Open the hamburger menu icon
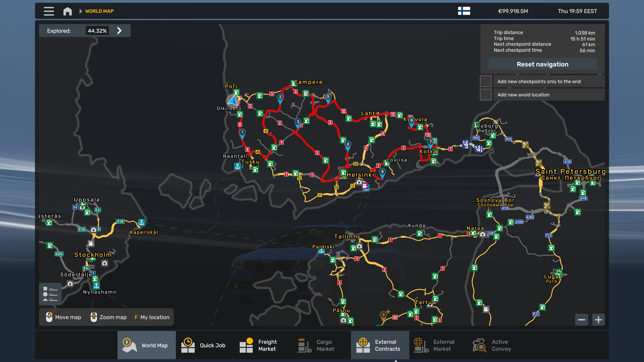Screen dimensions: 644x362 (x=49, y=11)
